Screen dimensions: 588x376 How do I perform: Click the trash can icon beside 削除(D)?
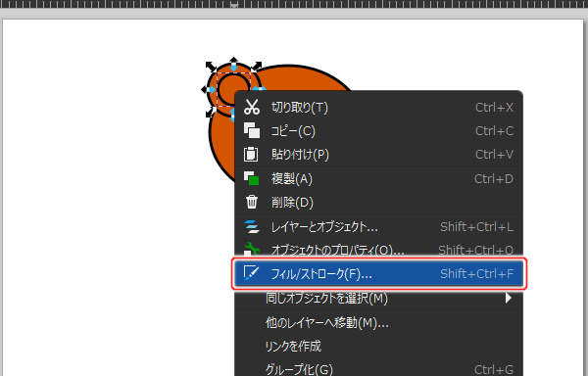click(252, 202)
